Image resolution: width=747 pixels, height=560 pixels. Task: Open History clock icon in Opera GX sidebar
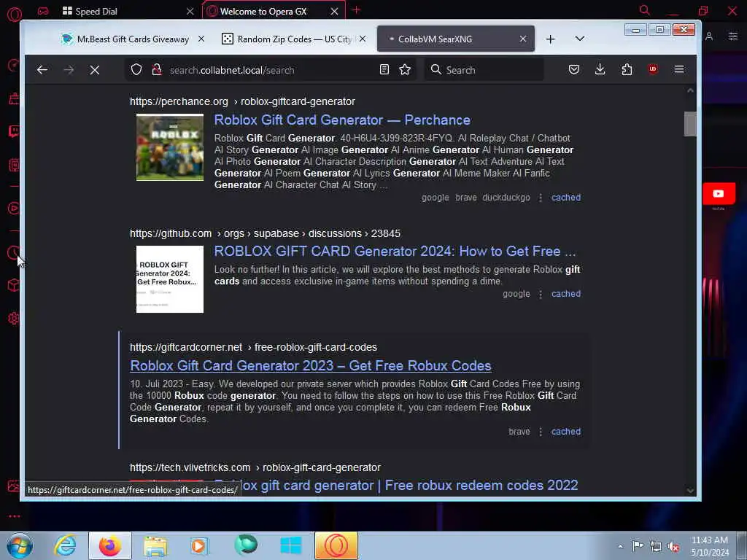click(x=13, y=253)
